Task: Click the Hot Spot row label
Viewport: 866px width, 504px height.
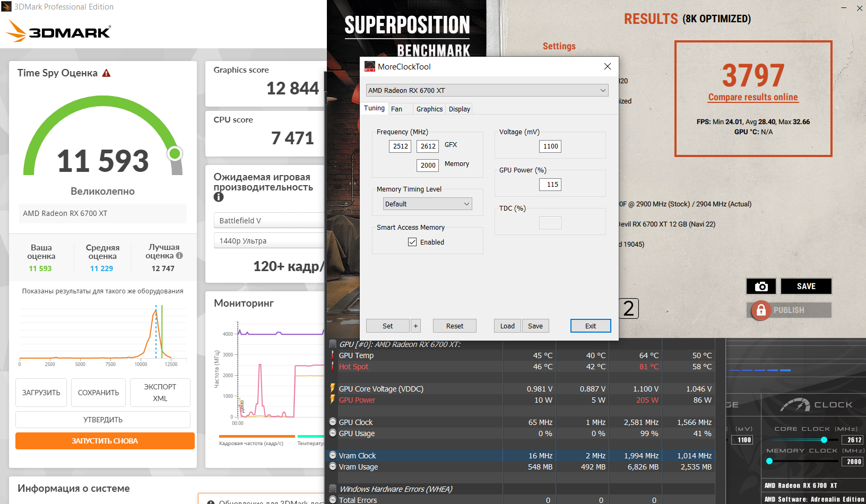Action: click(353, 367)
